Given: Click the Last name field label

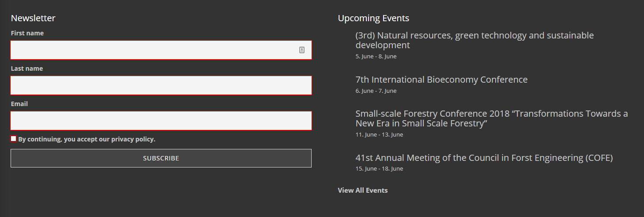Looking at the screenshot, I should click(x=27, y=69).
